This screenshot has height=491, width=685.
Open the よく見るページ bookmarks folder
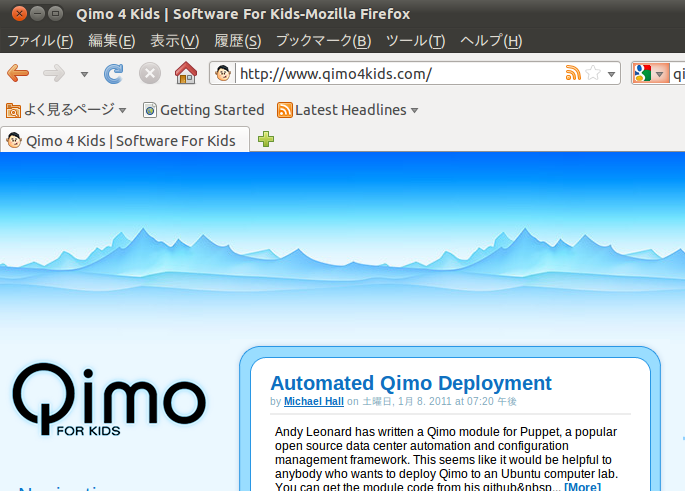(66, 110)
